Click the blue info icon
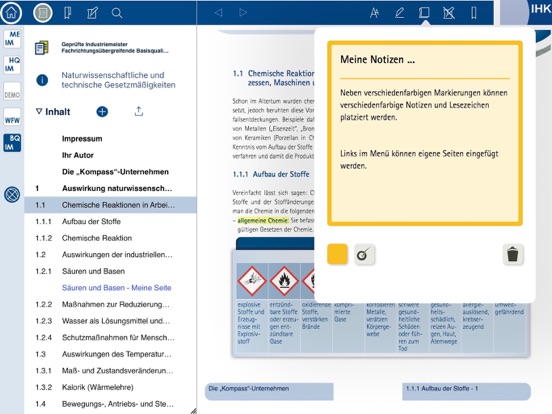The width and height of the screenshot is (552, 414). coord(42,80)
